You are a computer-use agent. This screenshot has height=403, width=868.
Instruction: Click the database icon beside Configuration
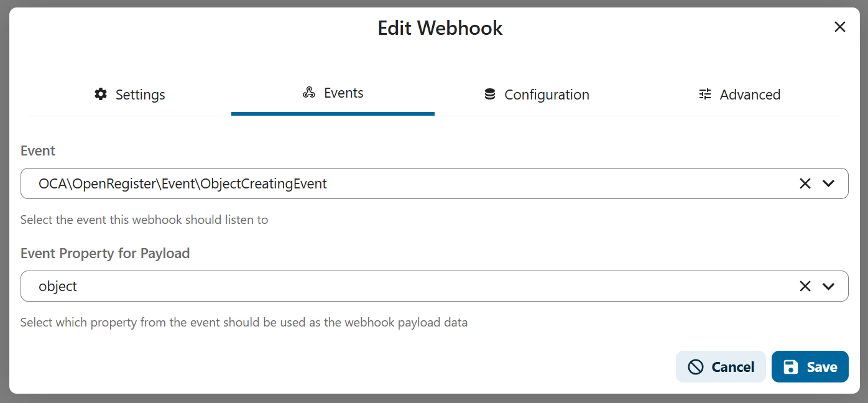[x=490, y=95]
